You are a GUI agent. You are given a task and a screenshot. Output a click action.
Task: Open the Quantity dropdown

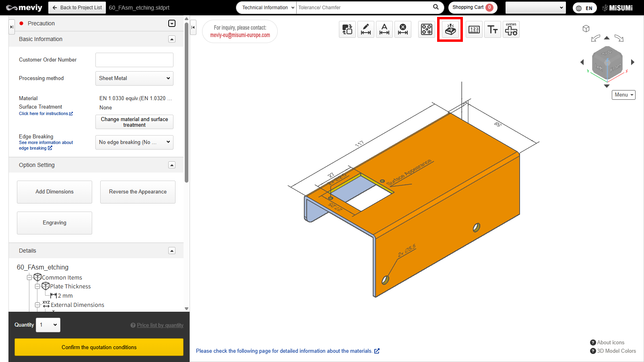48,325
